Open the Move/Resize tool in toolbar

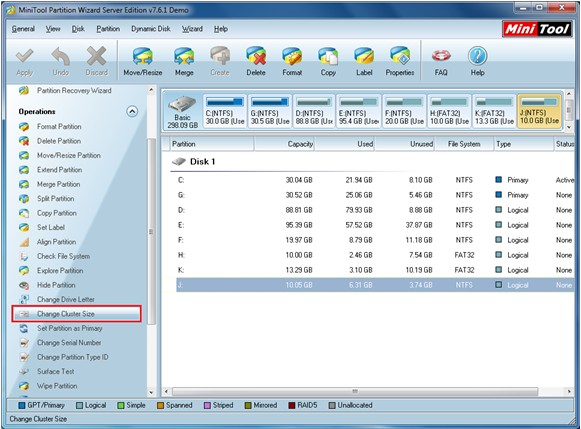pyautogui.click(x=143, y=61)
